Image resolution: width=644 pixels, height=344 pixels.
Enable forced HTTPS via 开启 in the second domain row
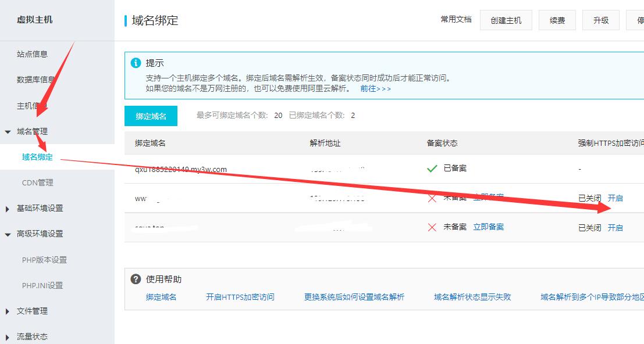click(615, 198)
